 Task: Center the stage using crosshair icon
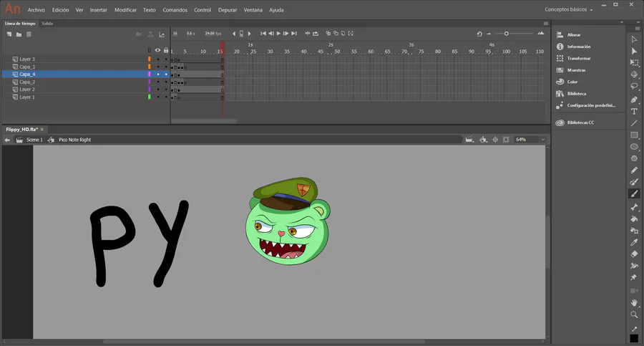(495, 140)
